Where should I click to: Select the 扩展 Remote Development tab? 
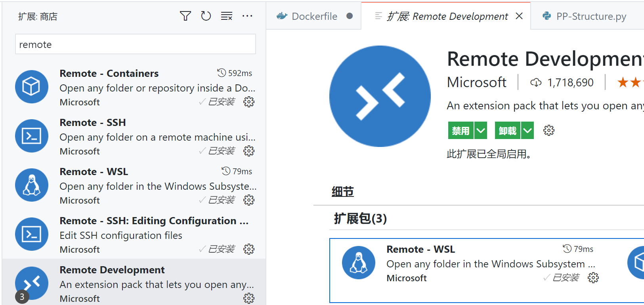click(x=447, y=16)
